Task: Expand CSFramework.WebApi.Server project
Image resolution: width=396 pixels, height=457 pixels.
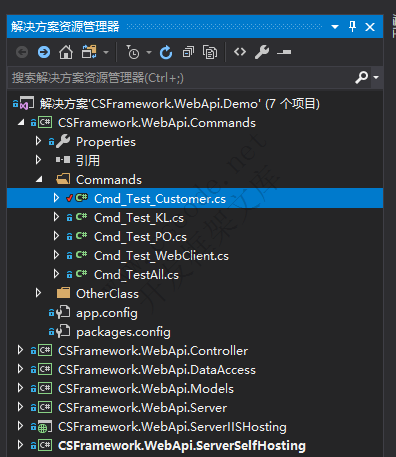Action: pyautogui.click(x=20, y=407)
